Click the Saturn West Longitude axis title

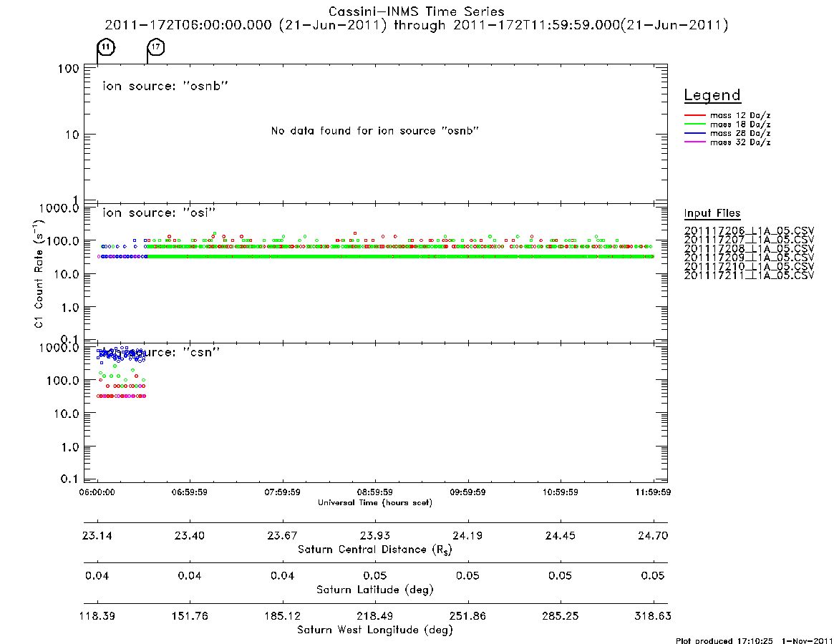point(375,630)
